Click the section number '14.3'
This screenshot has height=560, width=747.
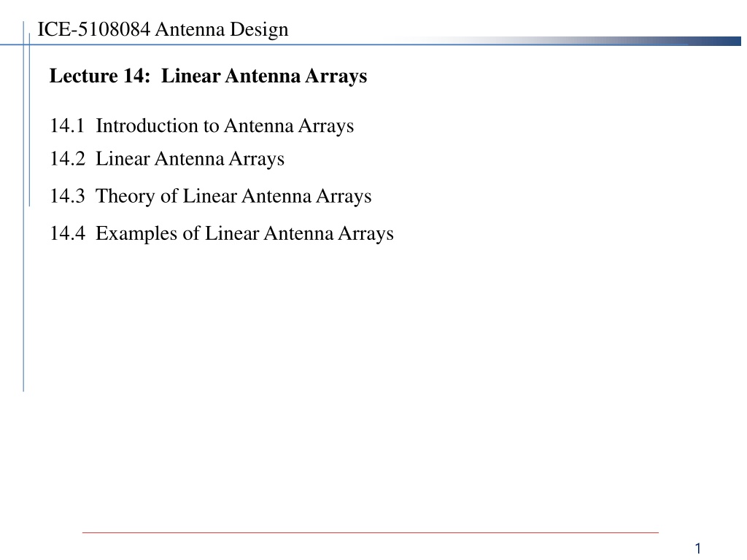coord(68,196)
